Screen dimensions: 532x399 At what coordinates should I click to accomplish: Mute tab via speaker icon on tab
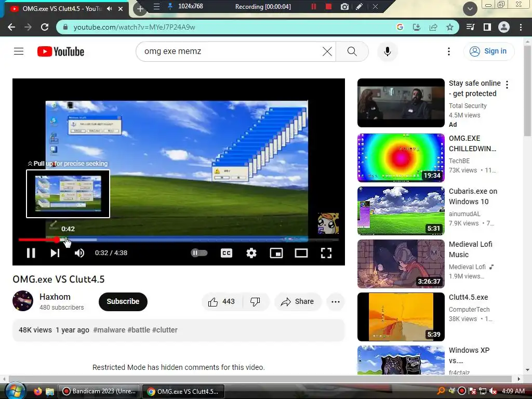pyautogui.click(x=109, y=9)
